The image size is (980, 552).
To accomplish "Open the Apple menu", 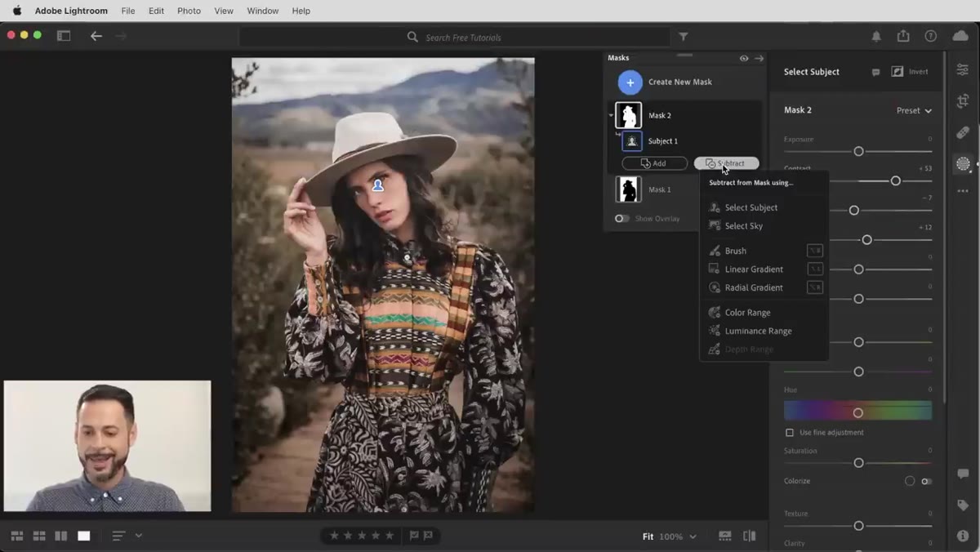I will click(x=17, y=11).
